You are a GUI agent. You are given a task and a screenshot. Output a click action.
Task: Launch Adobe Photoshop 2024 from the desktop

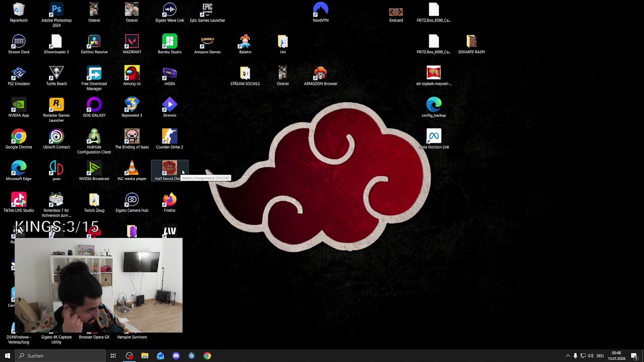pyautogui.click(x=56, y=15)
